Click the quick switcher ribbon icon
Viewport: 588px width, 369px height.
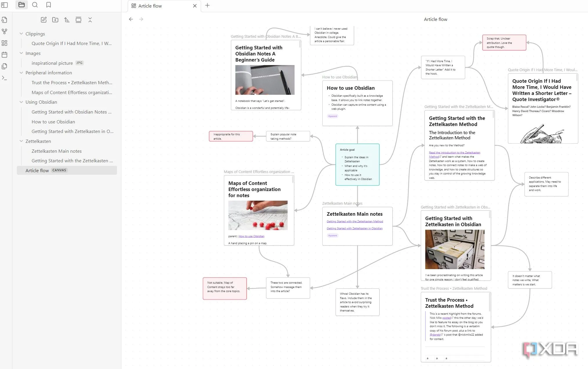coord(4,20)
